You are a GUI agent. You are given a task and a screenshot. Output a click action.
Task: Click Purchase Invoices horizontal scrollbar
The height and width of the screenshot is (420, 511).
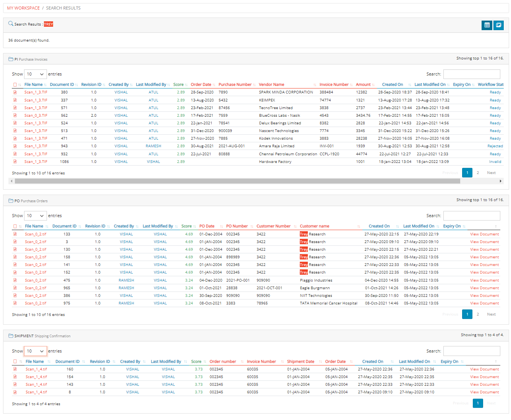tap(237, 181)
